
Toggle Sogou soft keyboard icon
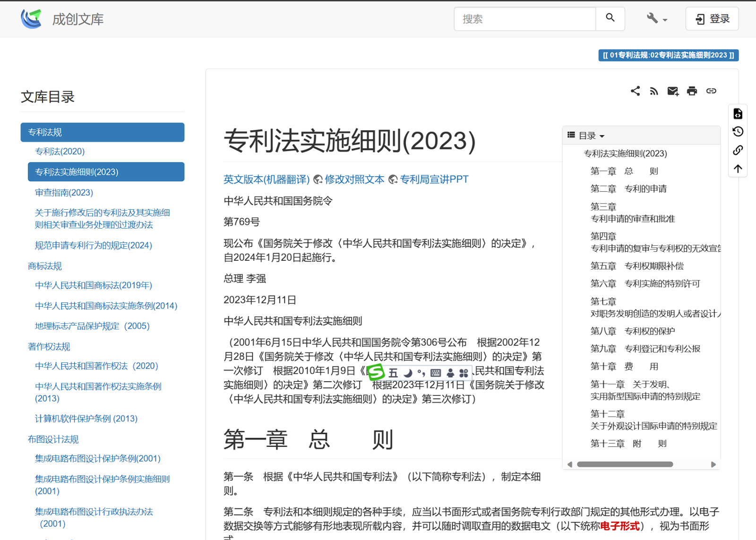436,373
